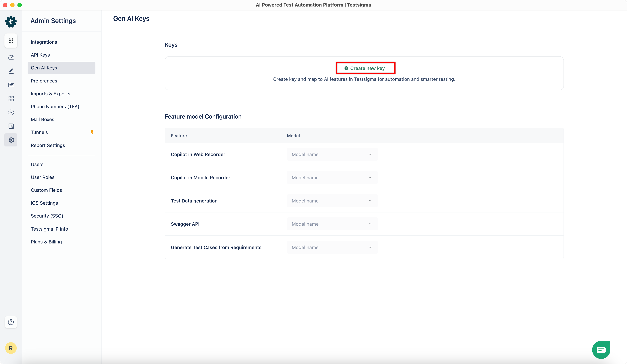The height and width of the screenshot is (364, 627).
Task: Open Integrations settings menu item
Action: [x=44, y=42]
